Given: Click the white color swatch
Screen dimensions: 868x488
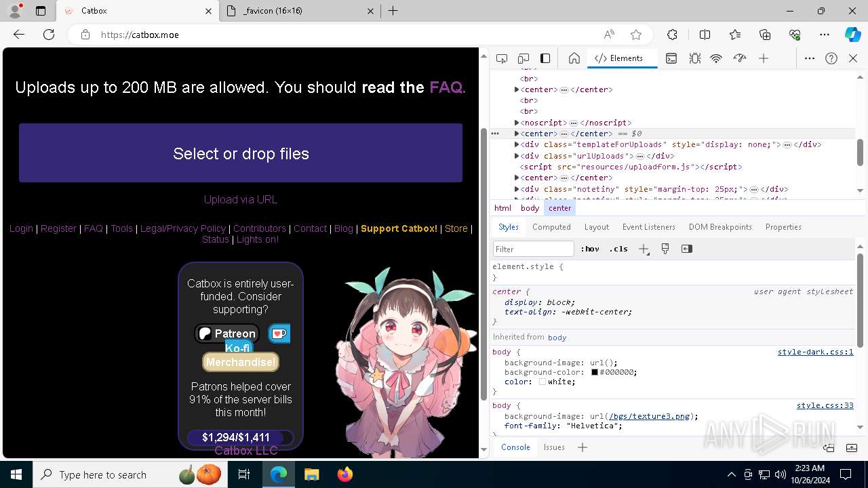Looking at the screenshot, I should pyautogui.click(x=542, y=382).
